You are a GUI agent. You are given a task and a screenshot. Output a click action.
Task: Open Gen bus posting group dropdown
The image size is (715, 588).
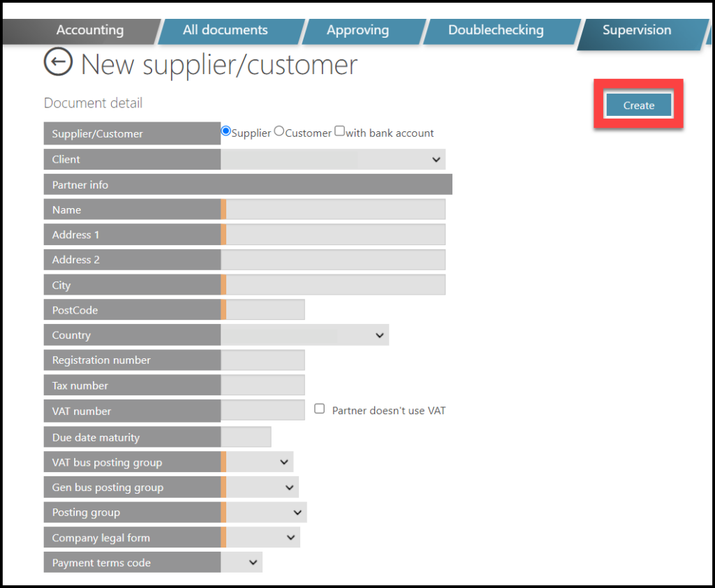click(262, 487)
